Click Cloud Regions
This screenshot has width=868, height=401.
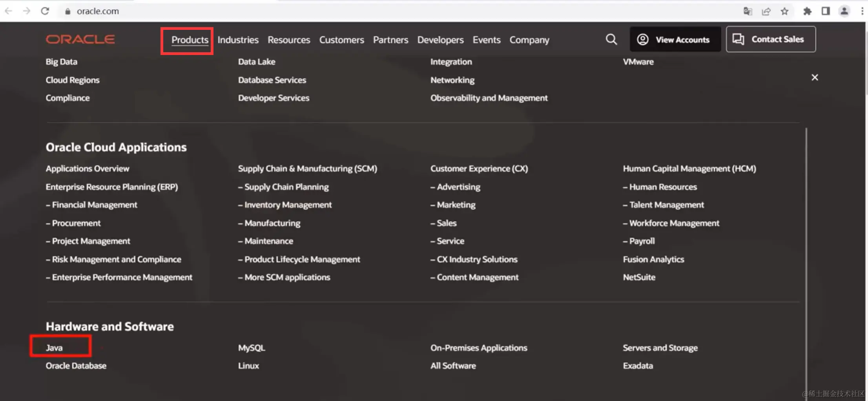[73, 80]
